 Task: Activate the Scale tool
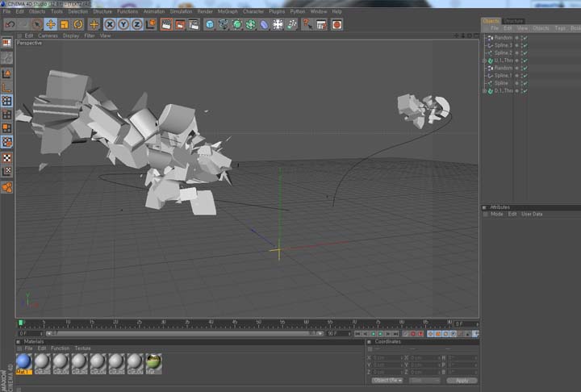coord(64,24)
